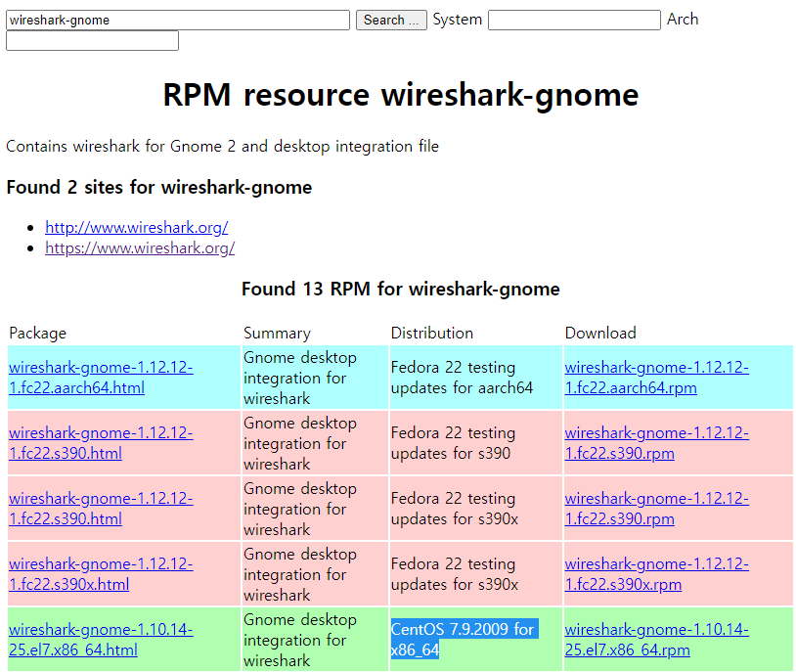796x672 pixels.
Task: Open the wireshark-gnome-1.12.12-1.fc22.aarch64.html package link
Action: click(101, 378)
